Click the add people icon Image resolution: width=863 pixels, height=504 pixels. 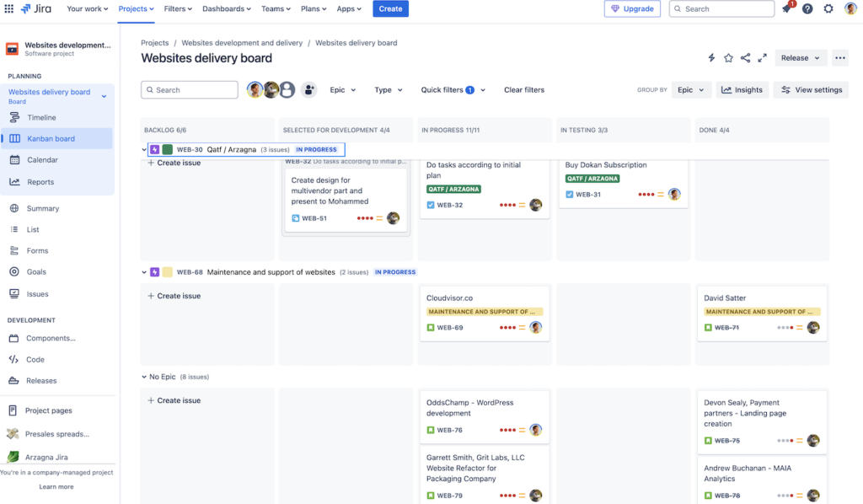point(309,89)
